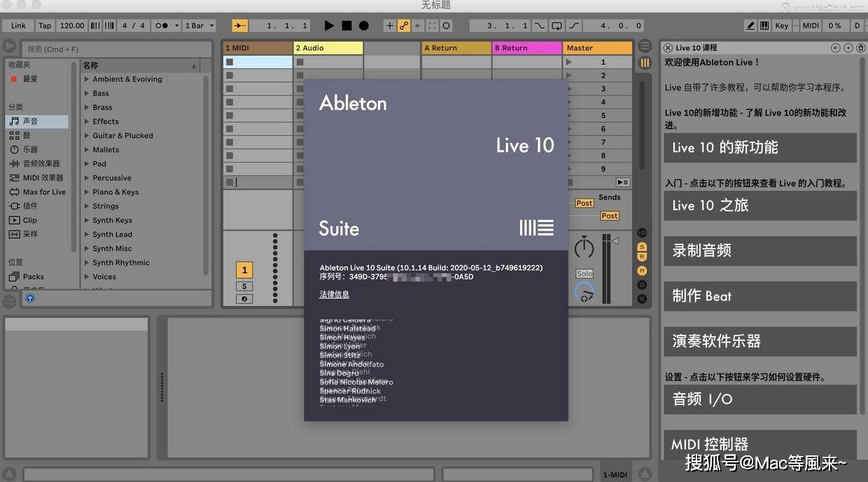Open the Live 10 的新功能 lesson
This screenshot has height=482, width=868.
click(760, 148)
